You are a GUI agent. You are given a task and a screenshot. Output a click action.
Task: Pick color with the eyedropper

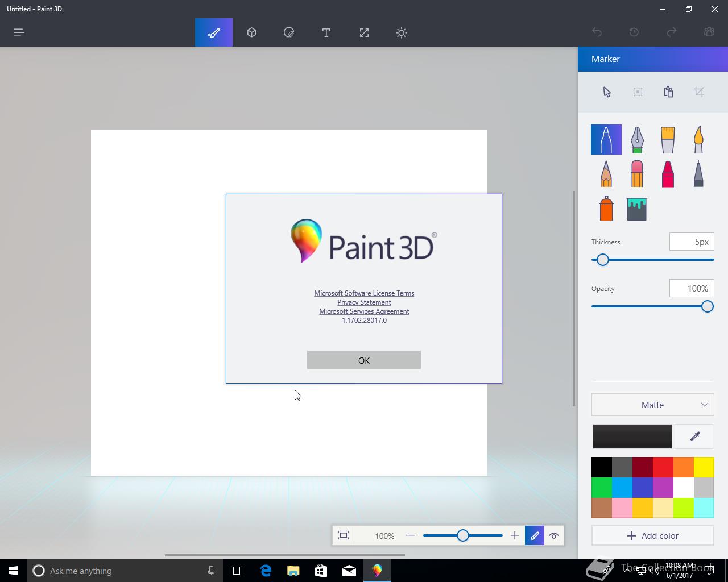tap(694, 436)
